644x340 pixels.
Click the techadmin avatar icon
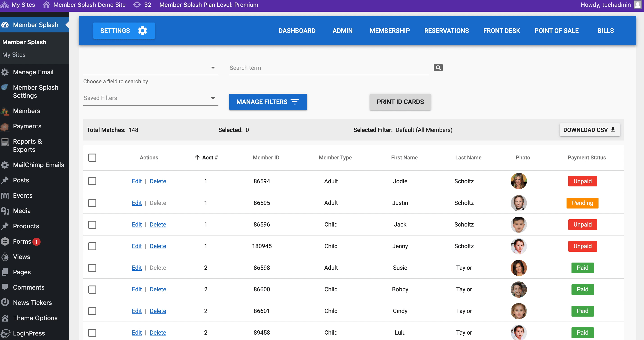(637, 5)
